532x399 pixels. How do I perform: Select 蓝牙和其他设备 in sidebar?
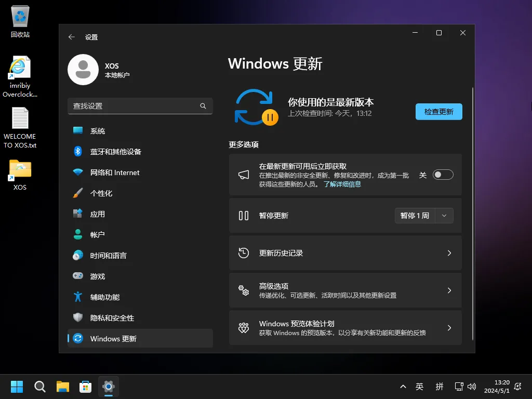117,151
